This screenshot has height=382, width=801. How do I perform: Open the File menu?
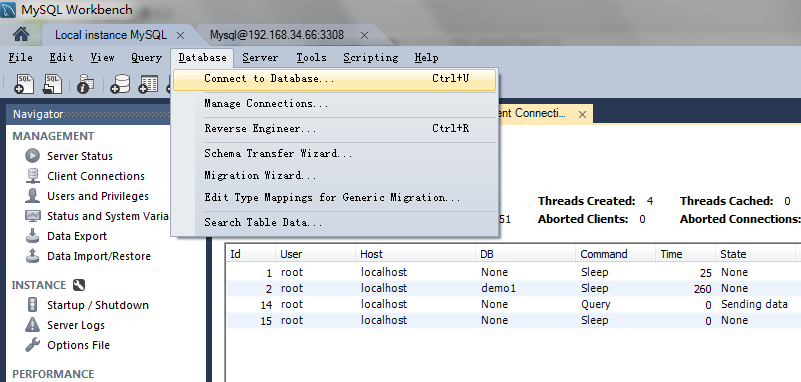click(x=20, y=58)
